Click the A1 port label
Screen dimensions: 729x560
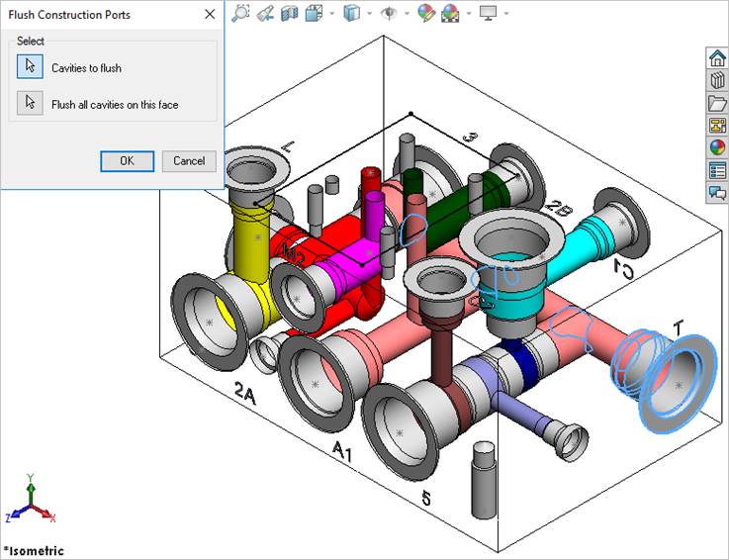[341, 450]
